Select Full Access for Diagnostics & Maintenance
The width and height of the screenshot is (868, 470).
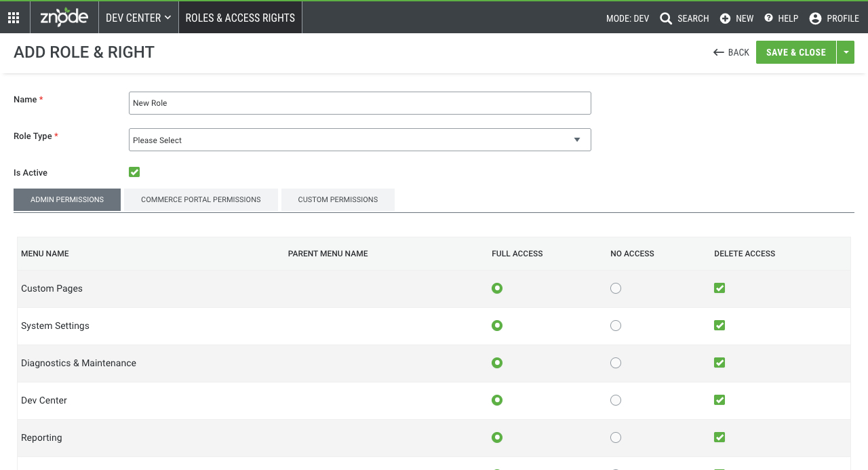point(497,363)
